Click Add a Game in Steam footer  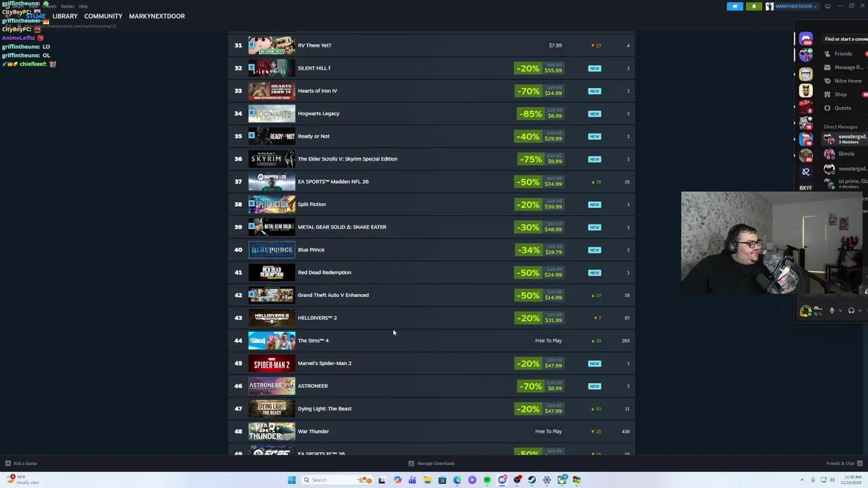coord(21,464)
